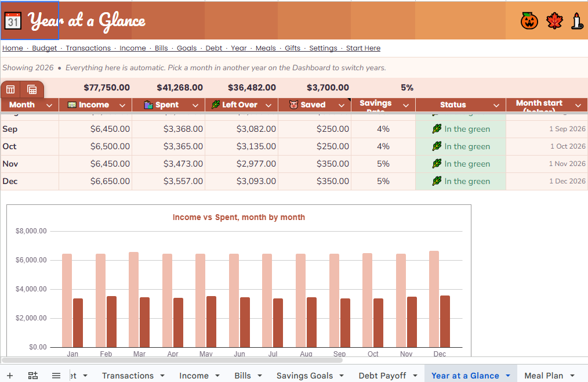Screen dimensions: 588x382
Task: Open the Transactions tab menu arrow
Action: coord(162,376)
